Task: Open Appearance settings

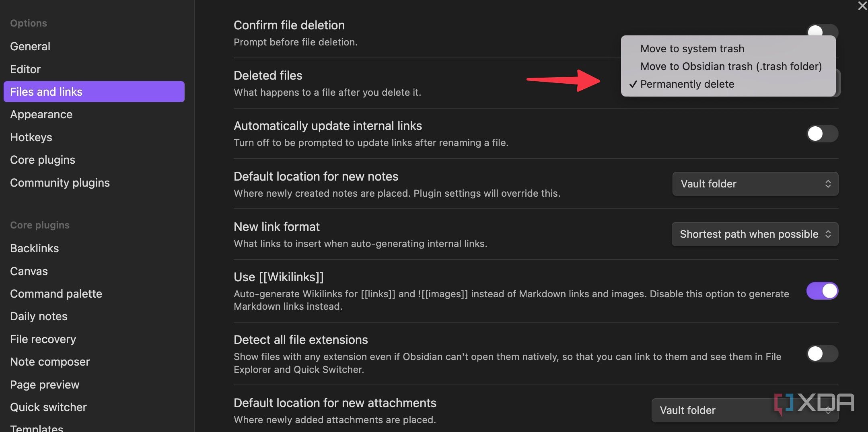Action: (x=41, y=114)
